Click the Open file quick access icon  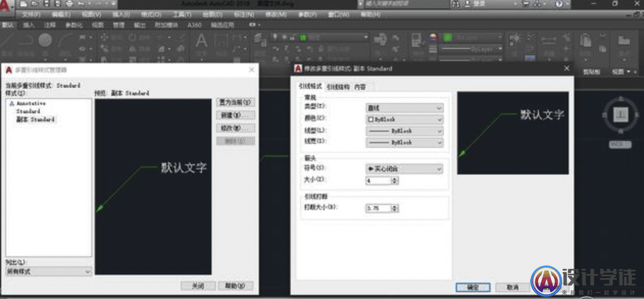(x=34, y=4)
